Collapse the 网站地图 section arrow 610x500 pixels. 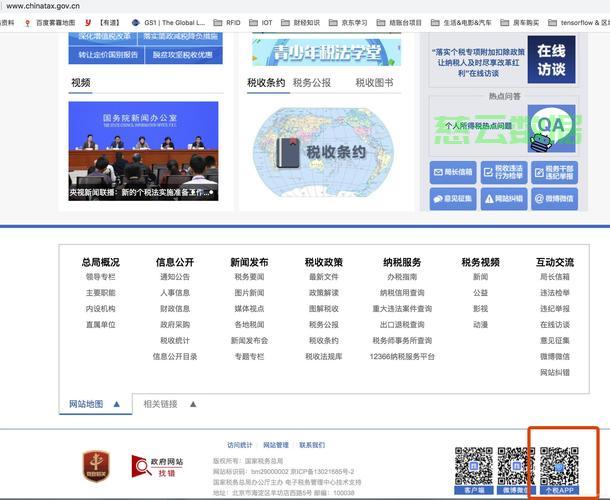point(117,404)
